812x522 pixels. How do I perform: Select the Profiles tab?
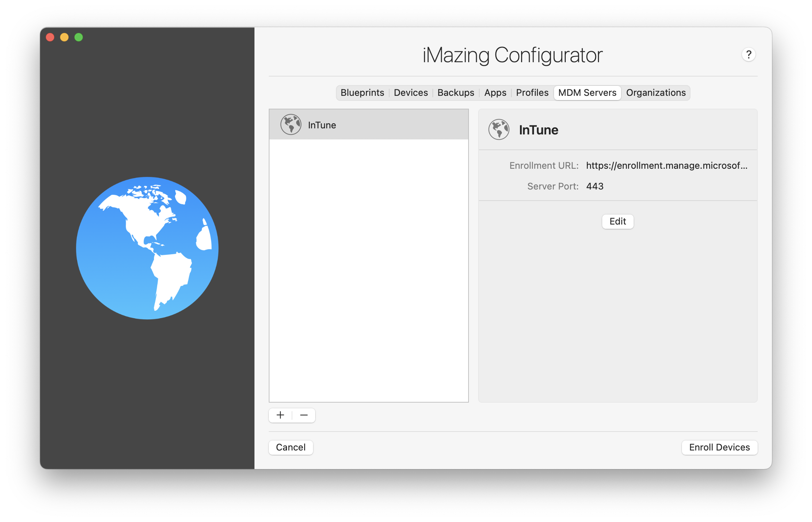pyautogui.click(x=532, y=93)
